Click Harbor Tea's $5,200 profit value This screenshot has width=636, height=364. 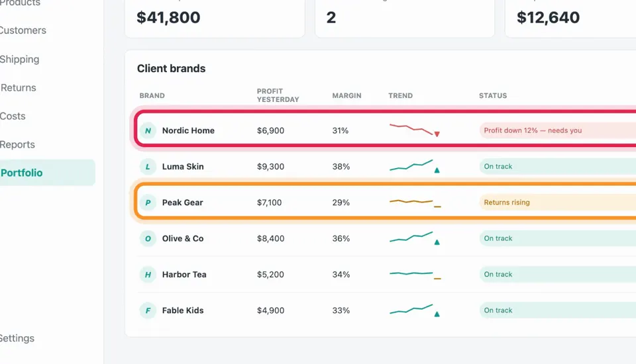pos(270,275)
